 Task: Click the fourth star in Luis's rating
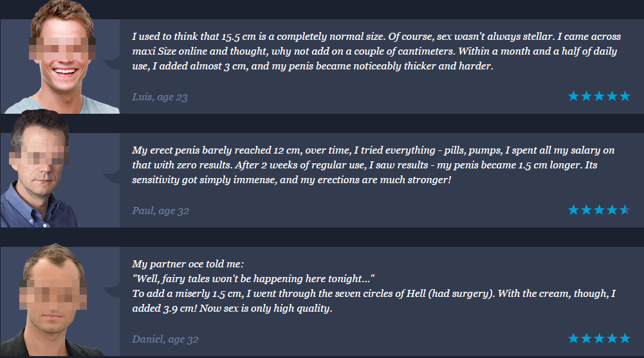tap(611, 96)
